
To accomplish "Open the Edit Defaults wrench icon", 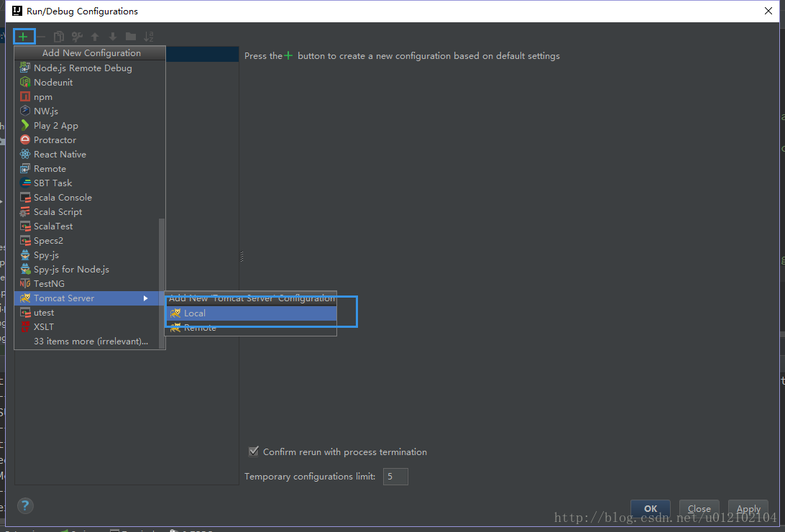I will pos(77,37).
